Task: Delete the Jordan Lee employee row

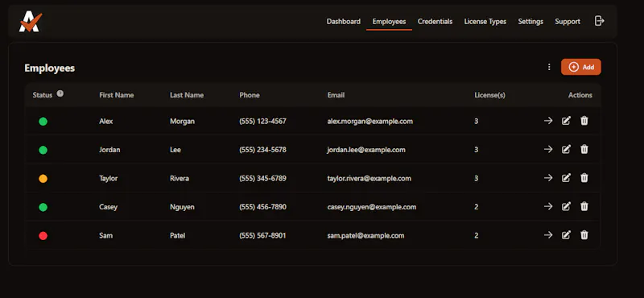Action: (x=584, y=149)
